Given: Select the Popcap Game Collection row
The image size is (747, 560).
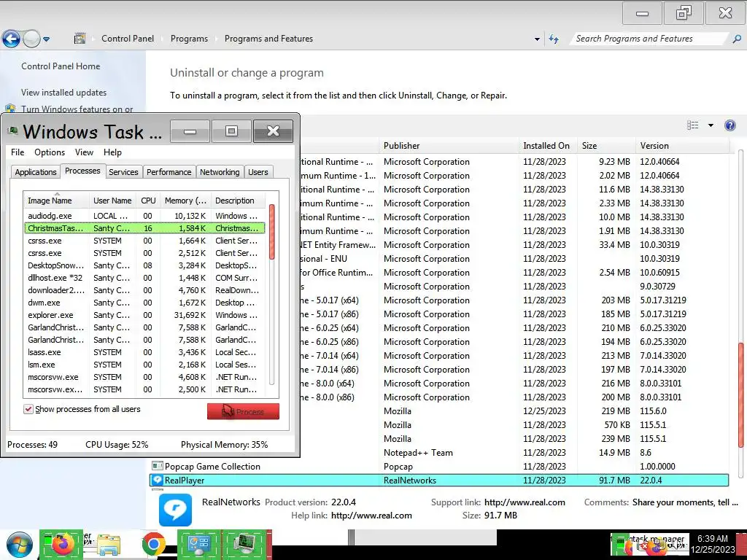Looking at the screenshot, I should point(439,466).
